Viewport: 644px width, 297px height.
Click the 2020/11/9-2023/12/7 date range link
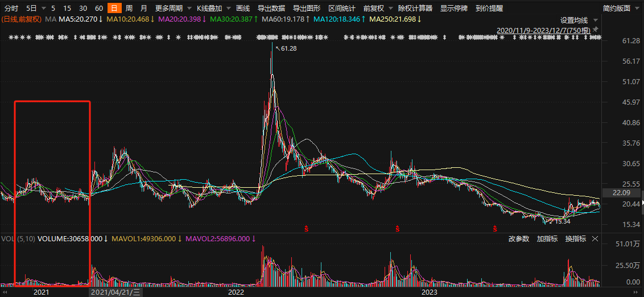tap(543, 29)
